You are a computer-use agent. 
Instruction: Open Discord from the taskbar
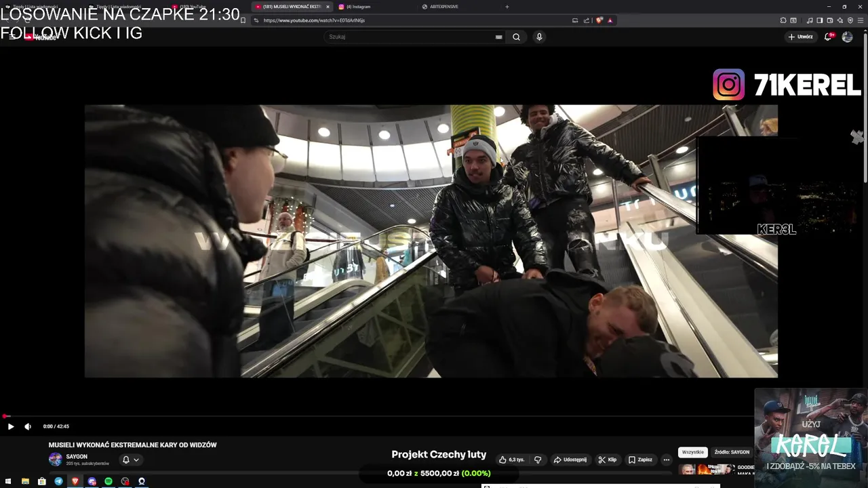(92, 481)
